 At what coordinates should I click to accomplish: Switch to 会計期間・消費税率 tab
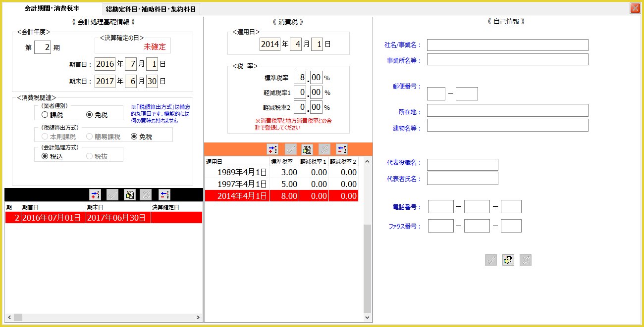coord(52,8)
